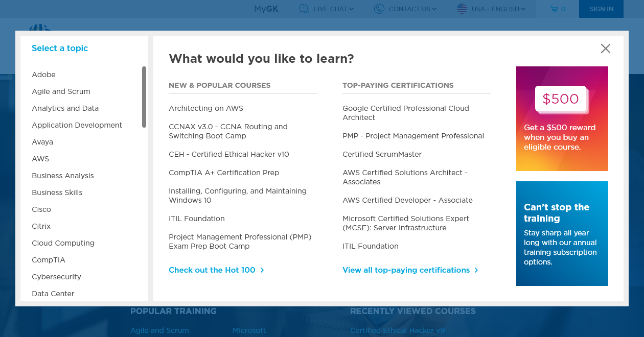Open ITIL Foundation under New & Popular Courses
The height and width of the screenshot is (337, 644).
pos(197,219)
